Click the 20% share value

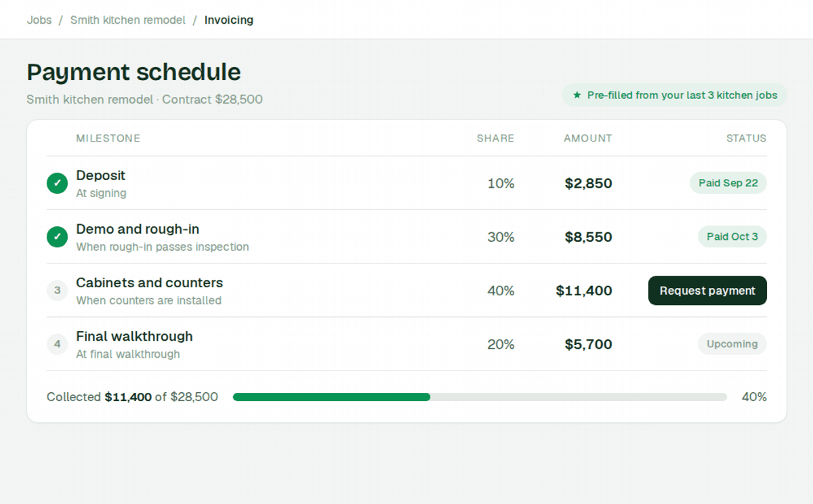pos(501,344)
